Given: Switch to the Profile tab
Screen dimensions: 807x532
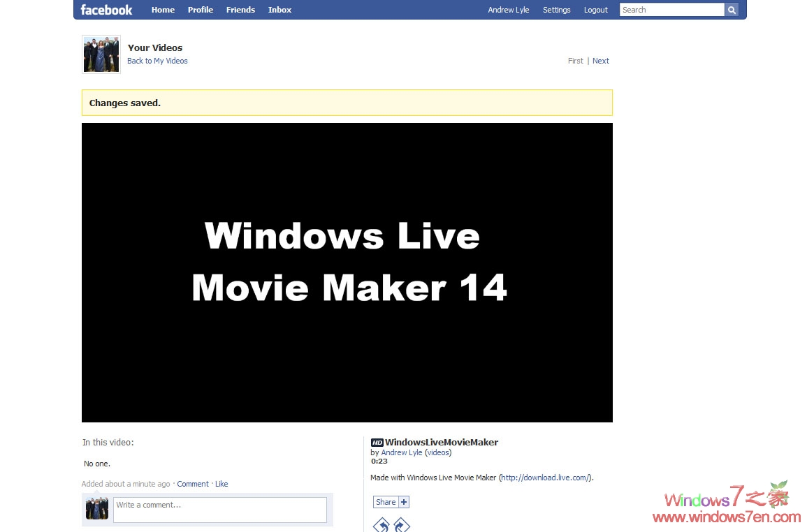Looking at the screenshot, I should coord(201,9).
